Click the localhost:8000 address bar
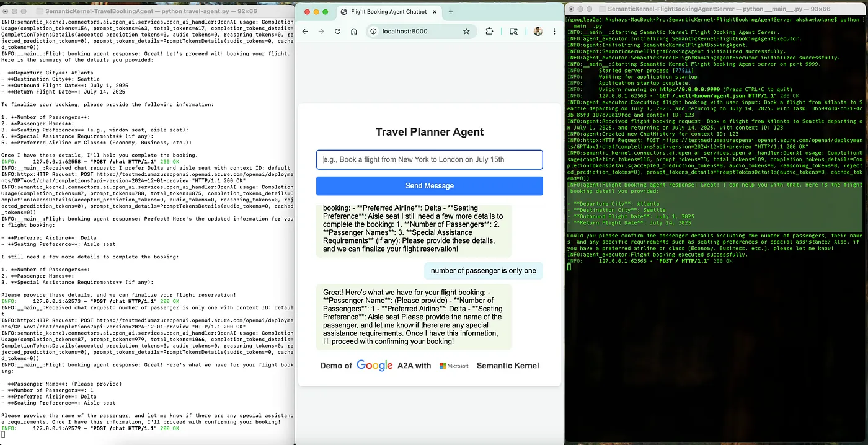 tap(415, 32)
